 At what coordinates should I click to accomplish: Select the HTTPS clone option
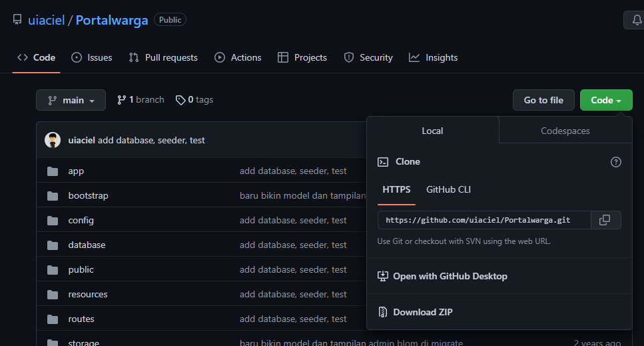pos(396,189)
